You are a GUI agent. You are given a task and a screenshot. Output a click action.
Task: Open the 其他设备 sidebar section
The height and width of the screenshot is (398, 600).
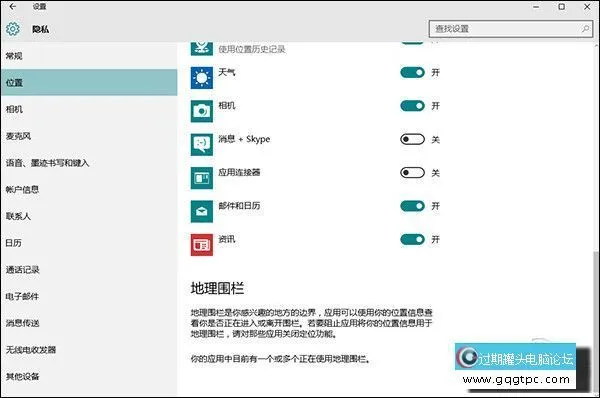pyautogui.click(x=89, y=377)
